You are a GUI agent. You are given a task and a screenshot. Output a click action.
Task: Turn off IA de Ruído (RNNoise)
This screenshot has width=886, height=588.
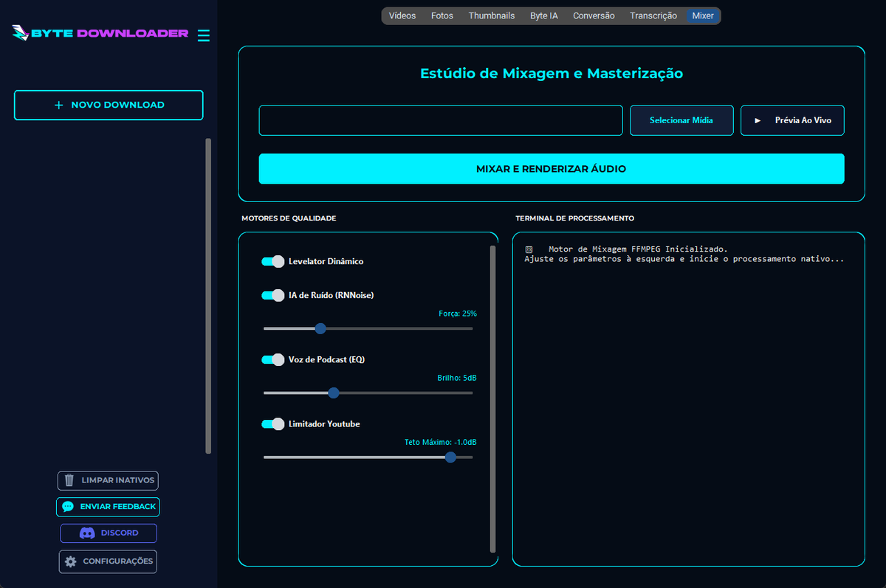pyautogui.click(x=273, y=295)
